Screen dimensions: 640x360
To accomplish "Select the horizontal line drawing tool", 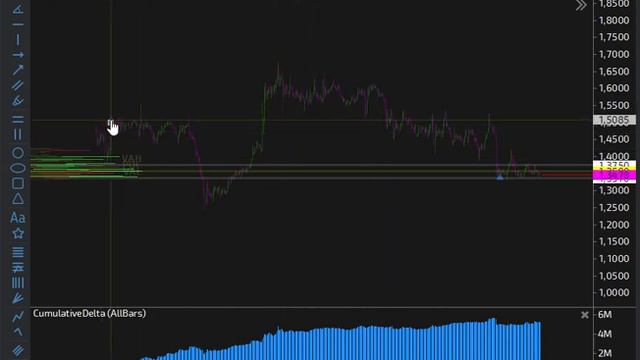I will coord(18,24).
